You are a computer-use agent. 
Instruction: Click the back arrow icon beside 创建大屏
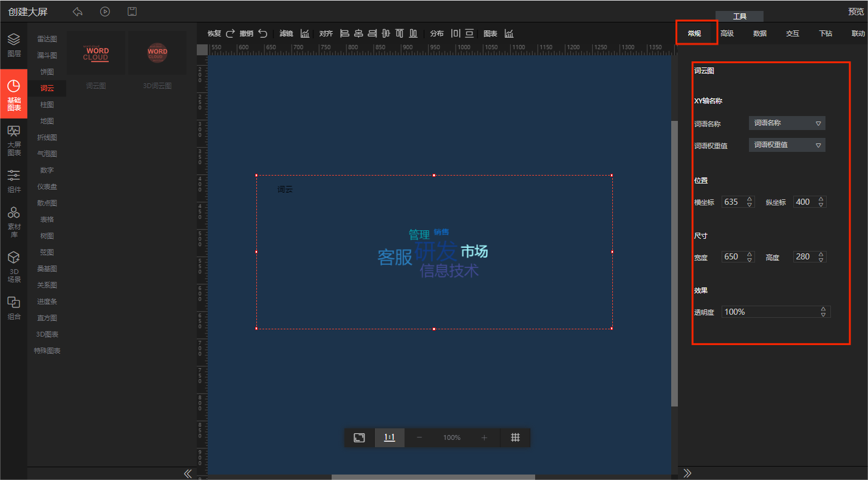(78, 12)
